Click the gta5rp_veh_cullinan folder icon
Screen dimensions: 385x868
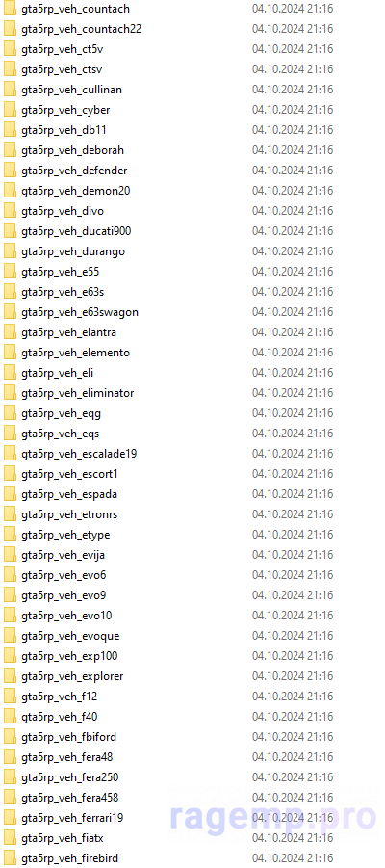pos(10,90)
